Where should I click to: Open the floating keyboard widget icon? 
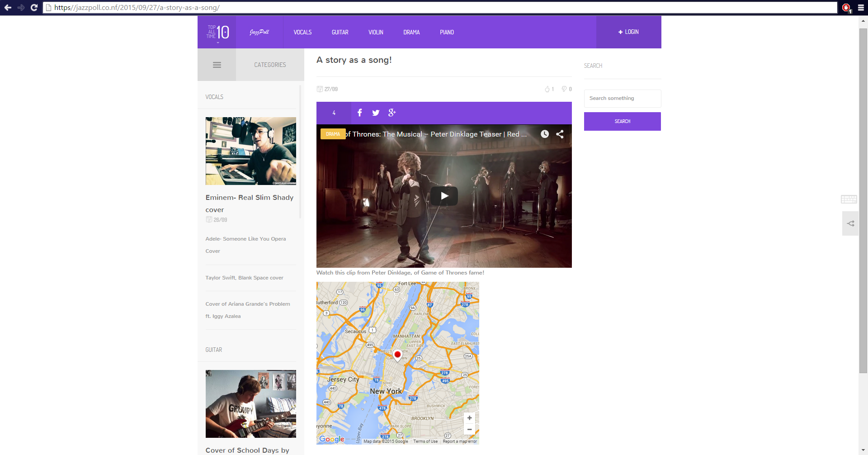click(849, 199)
